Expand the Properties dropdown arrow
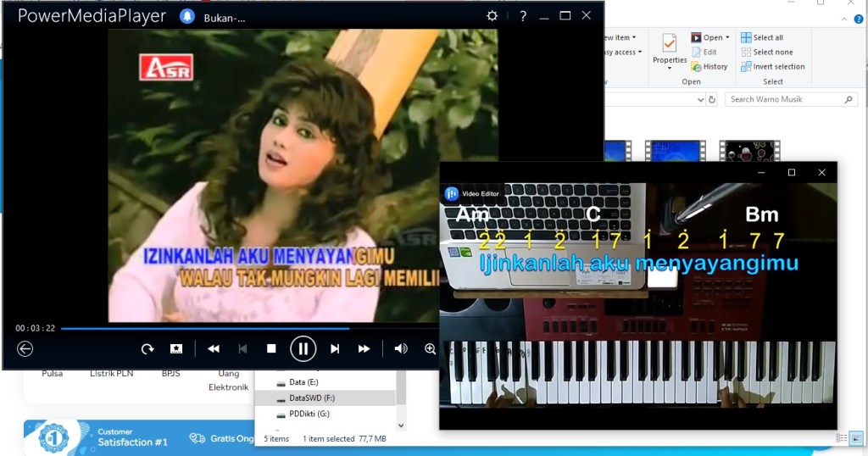This screenshot has width=868, height=456. click(x=670, y=69)
